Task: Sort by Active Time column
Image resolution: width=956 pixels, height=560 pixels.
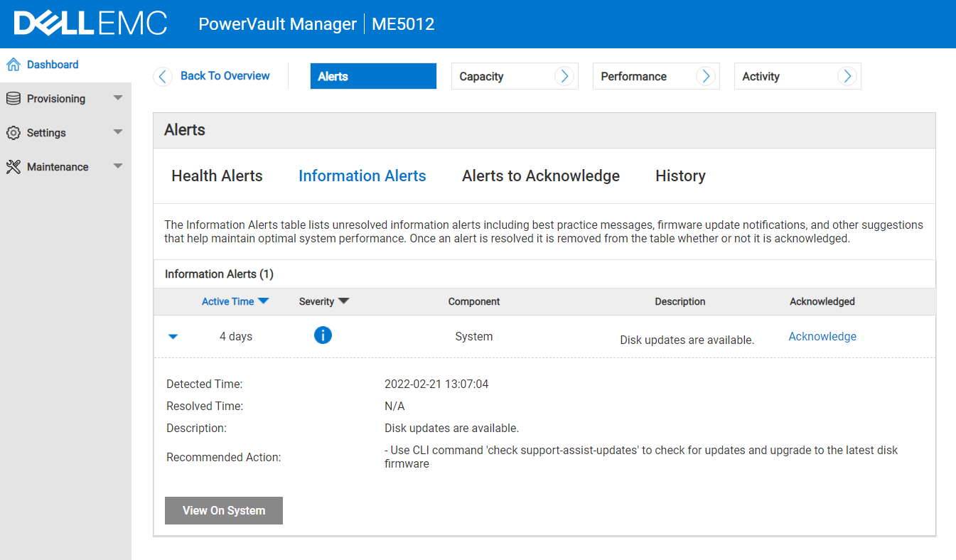Action: [x=235, y=301]
